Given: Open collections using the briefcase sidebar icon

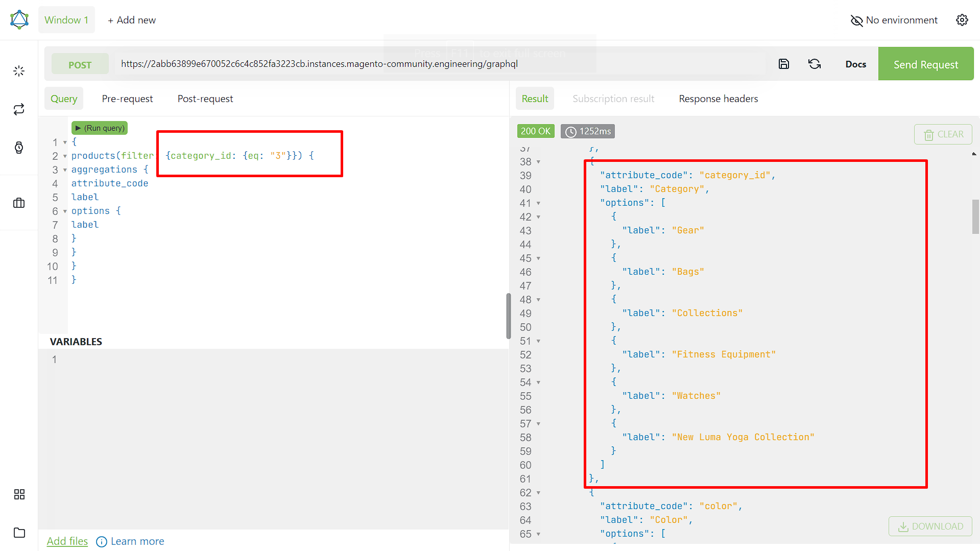Looking at the screenshot, I should pos(19,203).
